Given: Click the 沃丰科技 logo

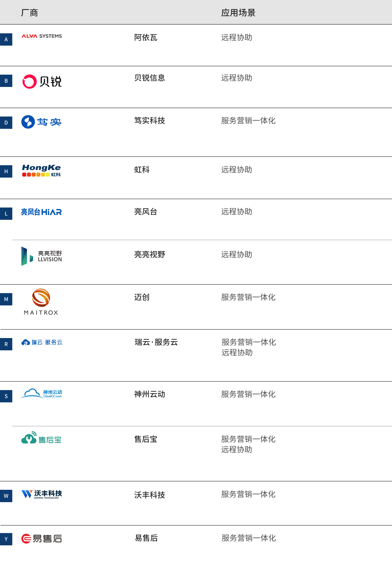Looking at the screenshot, I should (42, 494).
